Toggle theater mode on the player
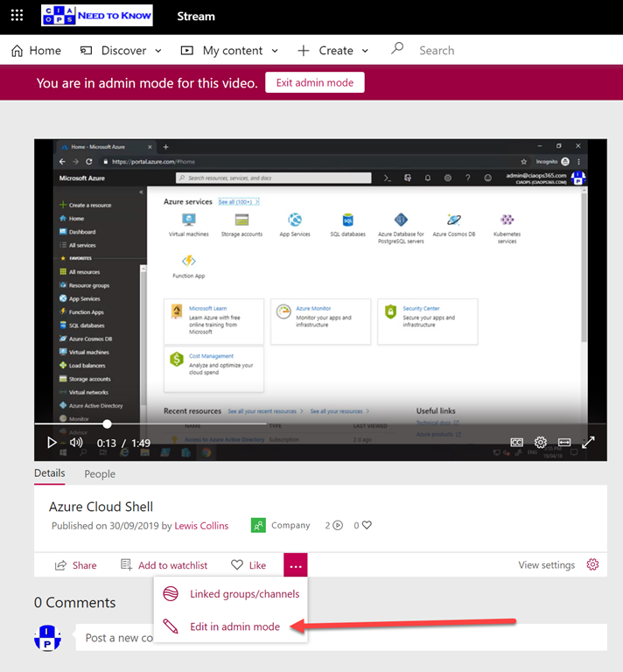623x672 pixels. [564, 443]
